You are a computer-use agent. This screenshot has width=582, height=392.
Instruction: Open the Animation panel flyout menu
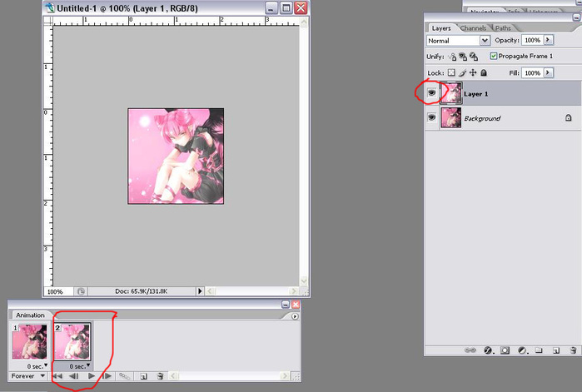[295, 316]
